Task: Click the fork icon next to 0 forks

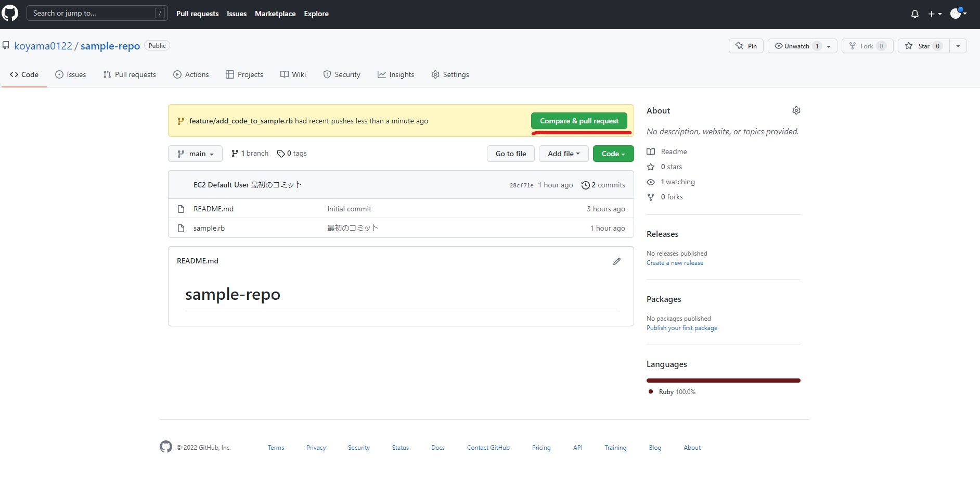Action: tap(651, 197)
